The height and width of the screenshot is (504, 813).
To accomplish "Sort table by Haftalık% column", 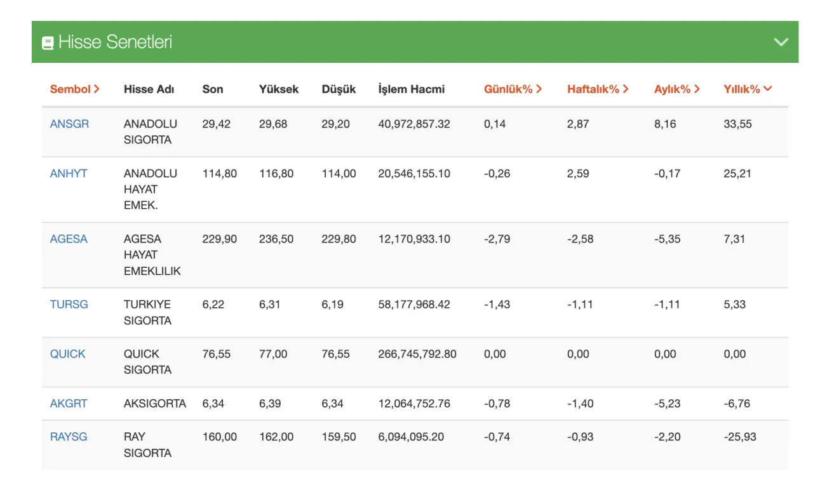I will coord(598,90).
